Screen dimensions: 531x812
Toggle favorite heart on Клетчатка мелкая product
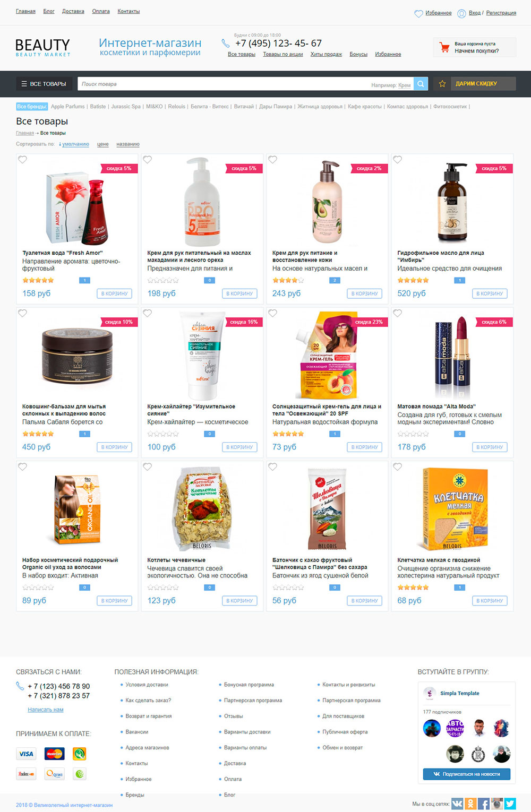(397, 467)
